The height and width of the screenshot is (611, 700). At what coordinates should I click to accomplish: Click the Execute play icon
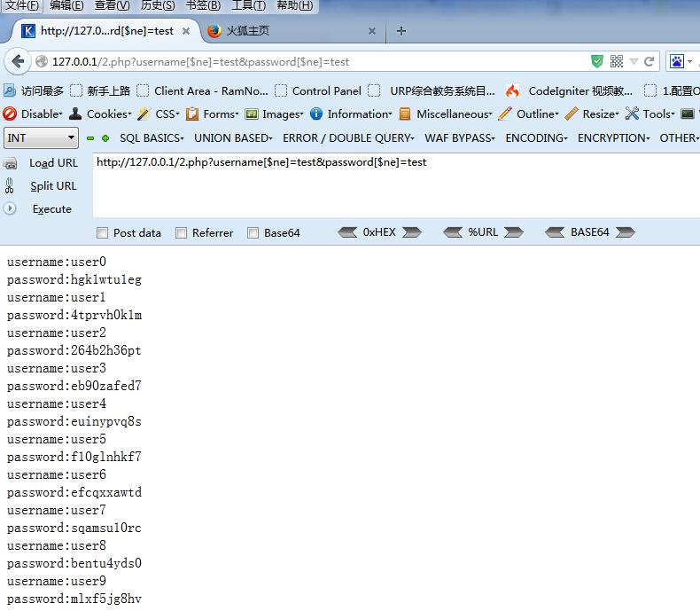coord(10,208)
